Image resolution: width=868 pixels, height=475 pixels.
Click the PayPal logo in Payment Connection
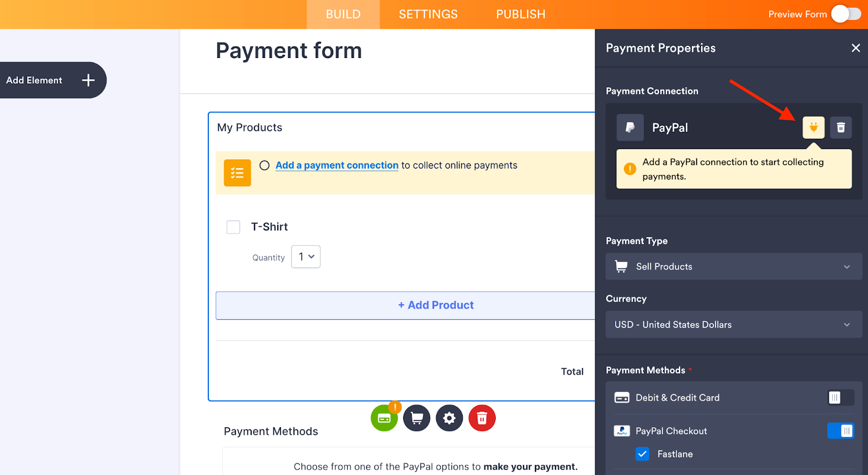(630, 127)
